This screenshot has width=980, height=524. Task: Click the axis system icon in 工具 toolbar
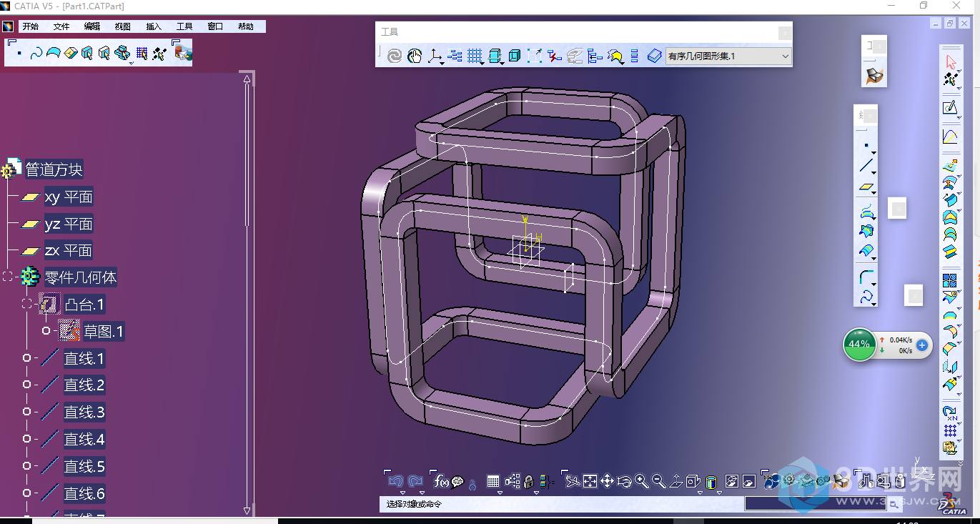435,56
